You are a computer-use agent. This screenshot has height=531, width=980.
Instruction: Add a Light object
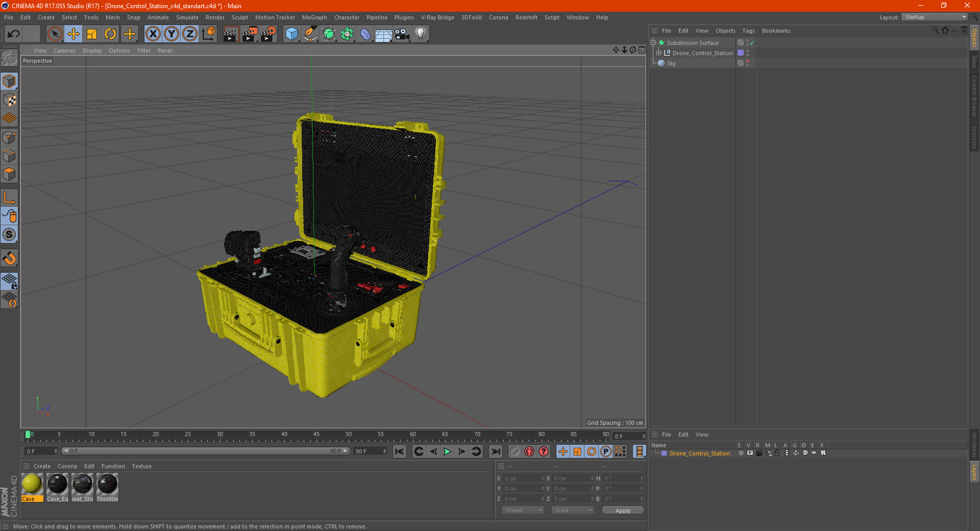pyautogui.click(x=421, y=34)
